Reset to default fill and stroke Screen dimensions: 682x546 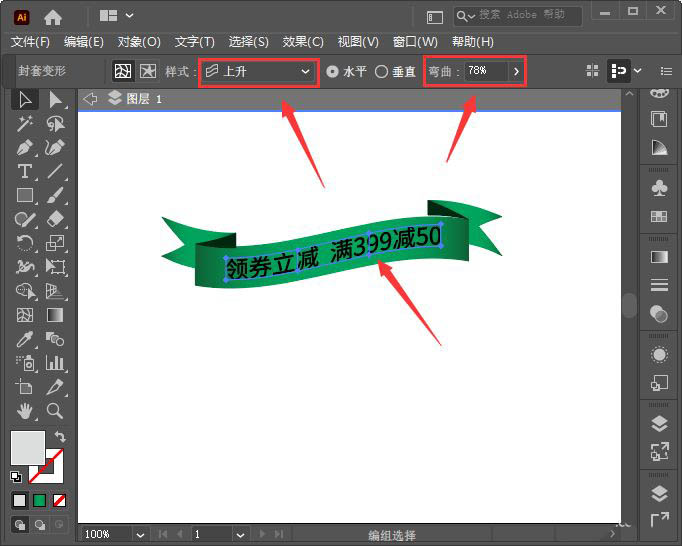(x=16, y=477)
